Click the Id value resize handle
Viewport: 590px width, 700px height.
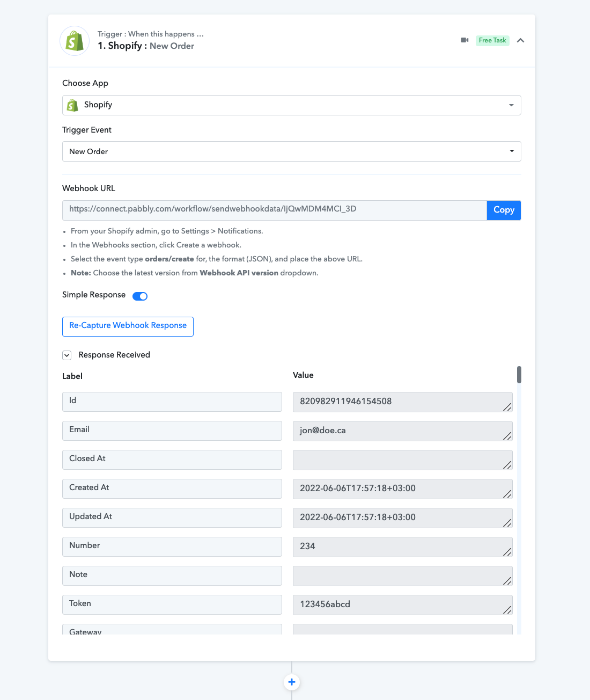[507, 407]
